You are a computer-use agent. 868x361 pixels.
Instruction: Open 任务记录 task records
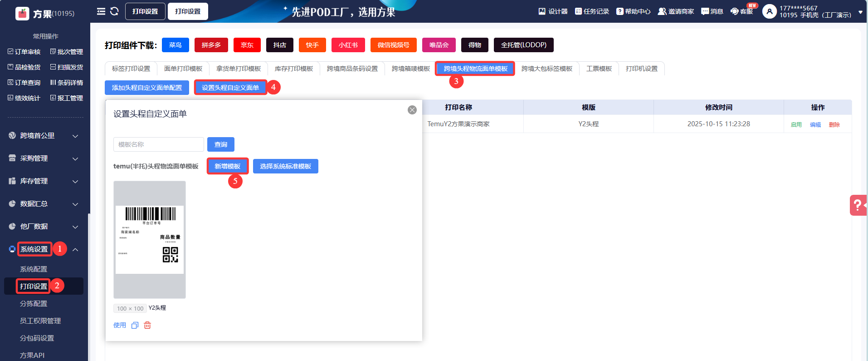point(592,11)
